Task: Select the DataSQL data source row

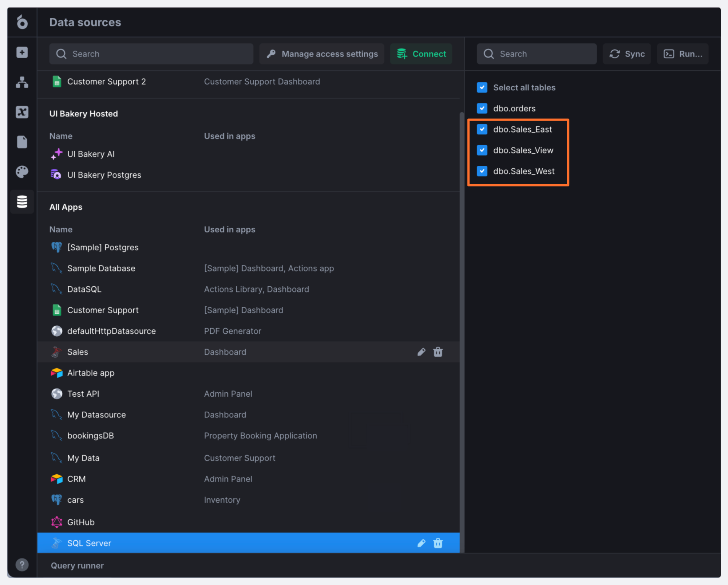Action: coord(248,289)
